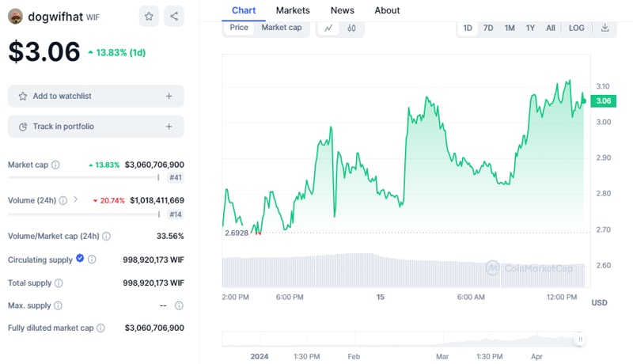The image size is (633, 364).
Task: Click the star icon in Add to watchlist
Action: pyautogui.click(x=23, y=96)
